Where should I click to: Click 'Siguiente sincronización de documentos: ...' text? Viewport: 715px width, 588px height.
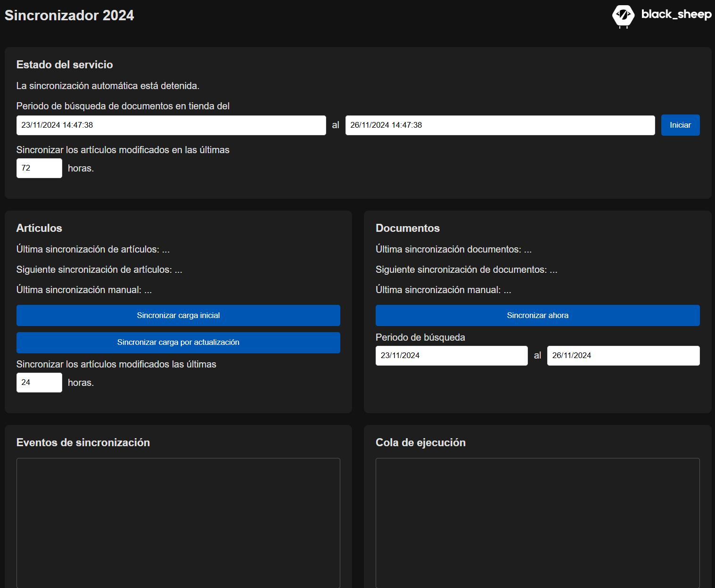click(x=467, y=269)
